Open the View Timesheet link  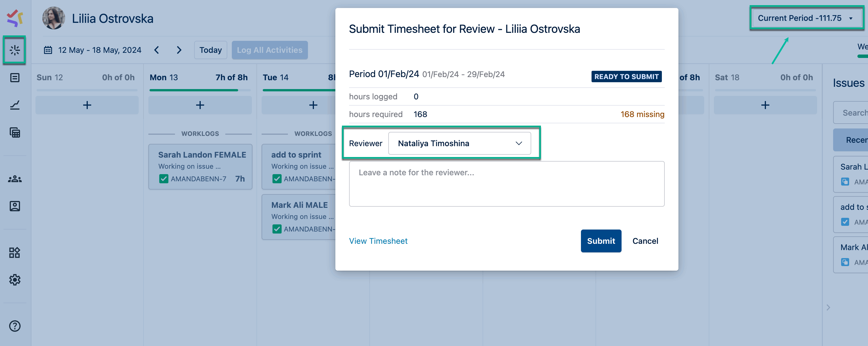click(378, 241)
